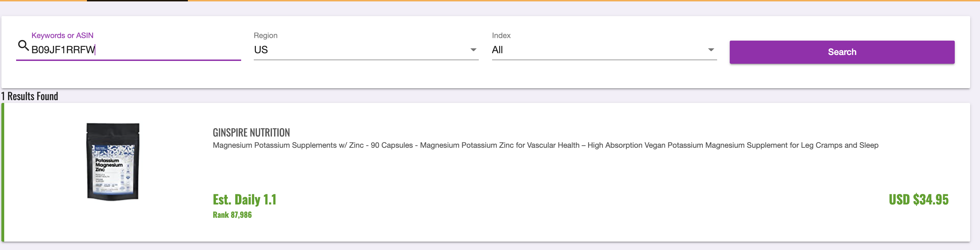Click the magnifying glass search icon

point(23,46)
